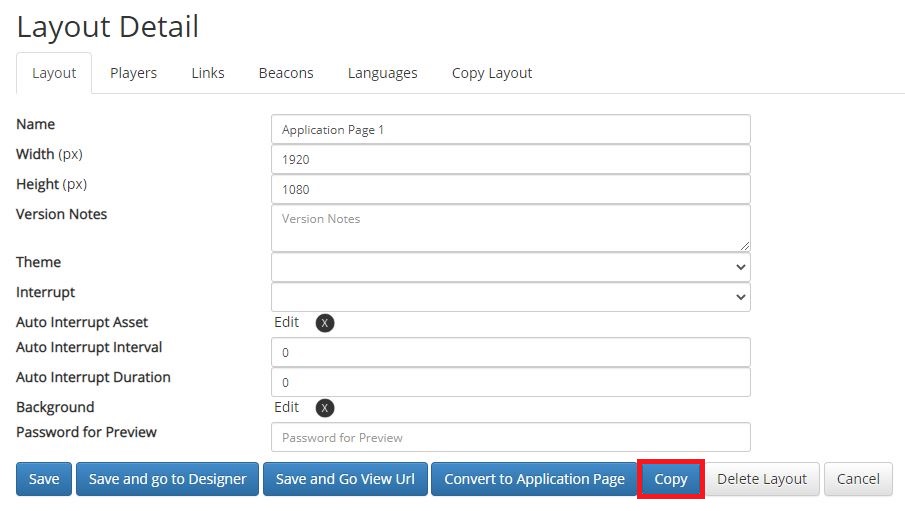The width and height of the screenshot is (905, 511).
Task: Go to the Beacons tab
Action: point(286,73)
